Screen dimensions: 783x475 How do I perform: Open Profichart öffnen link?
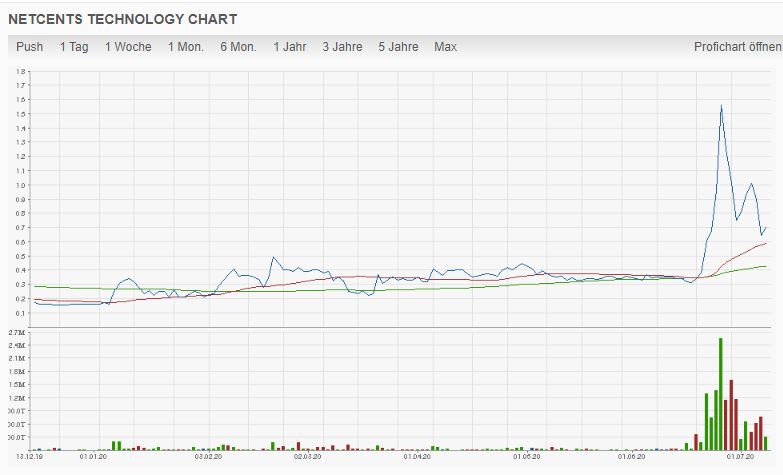click(x=738, y=47)
